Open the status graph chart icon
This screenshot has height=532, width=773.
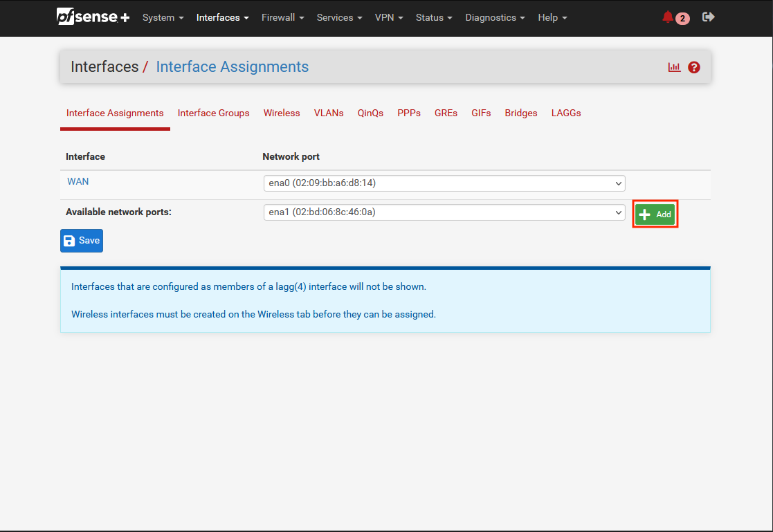tap(674, 67)
